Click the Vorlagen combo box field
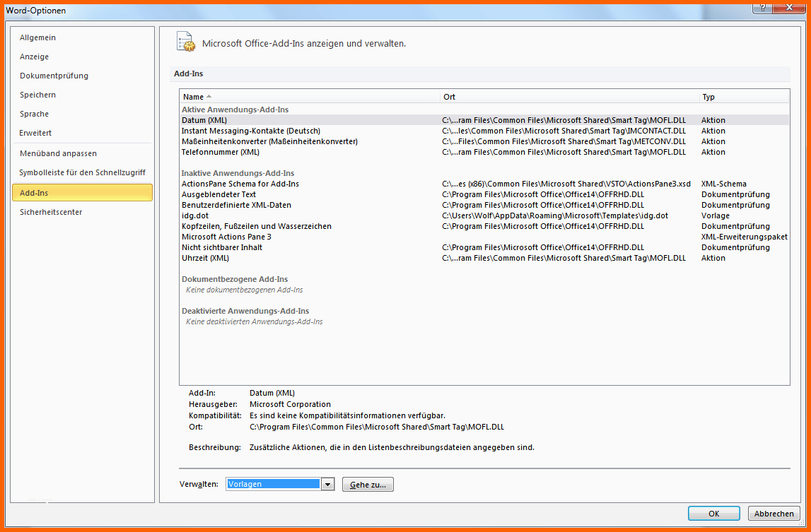 point(274,485)
